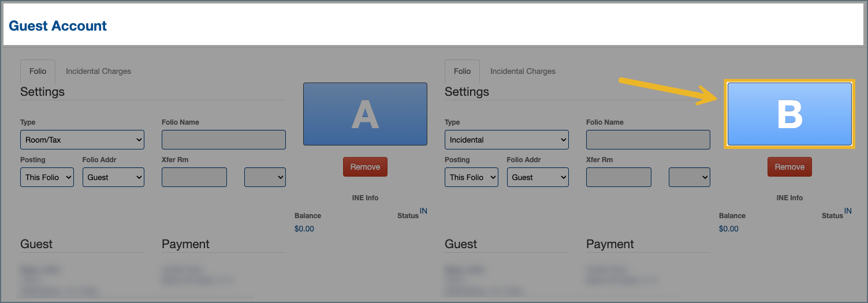Remove folio A with Remove button

365,167
